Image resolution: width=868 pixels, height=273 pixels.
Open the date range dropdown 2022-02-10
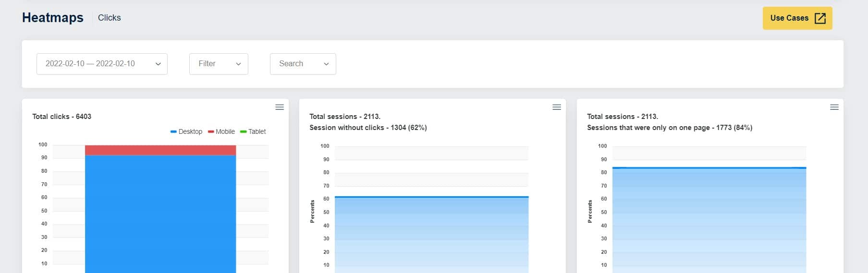pyautogui.click(x=102, y=64)
